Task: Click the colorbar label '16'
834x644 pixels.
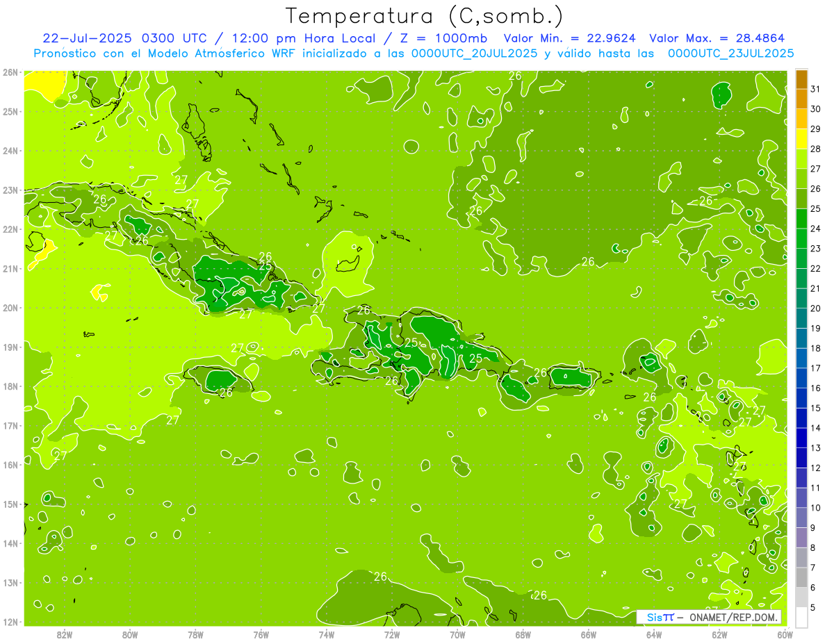Action: coord(816,388)
